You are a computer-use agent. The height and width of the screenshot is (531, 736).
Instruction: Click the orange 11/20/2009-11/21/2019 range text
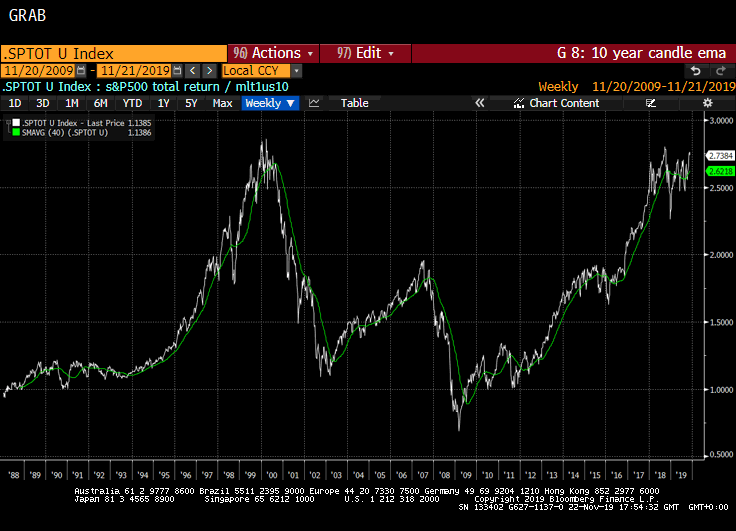pyautogui.click(x=664, y=87)
